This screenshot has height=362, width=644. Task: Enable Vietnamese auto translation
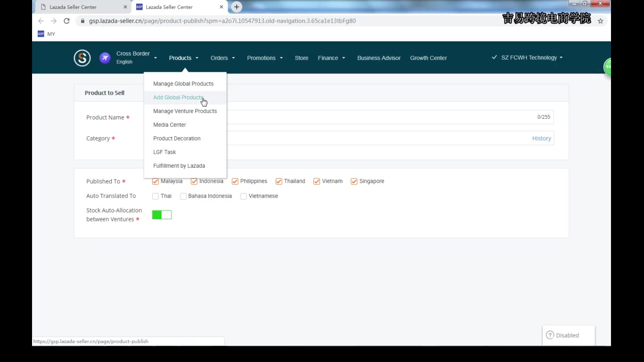[243, 196]
